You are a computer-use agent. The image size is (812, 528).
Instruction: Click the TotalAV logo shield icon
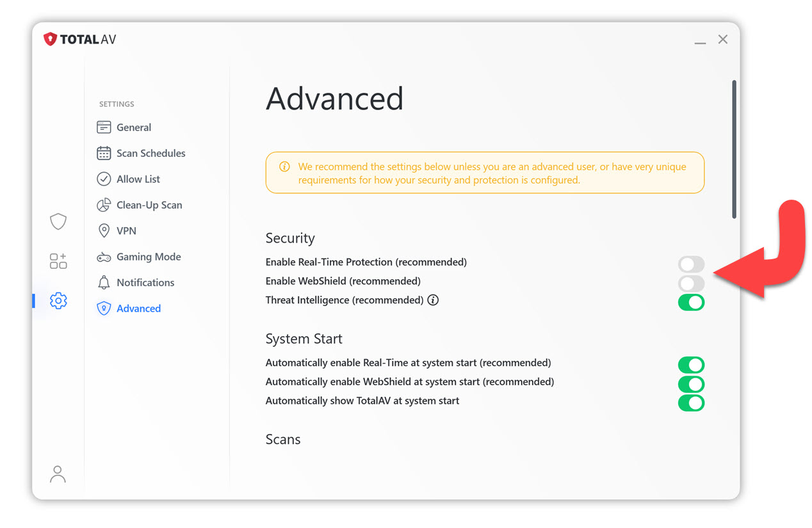point(51,40)
